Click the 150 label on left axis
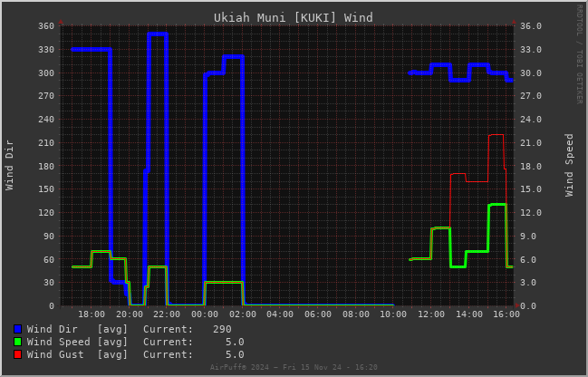Viewport: 588px width, 377px height. (x=46, y=189)
